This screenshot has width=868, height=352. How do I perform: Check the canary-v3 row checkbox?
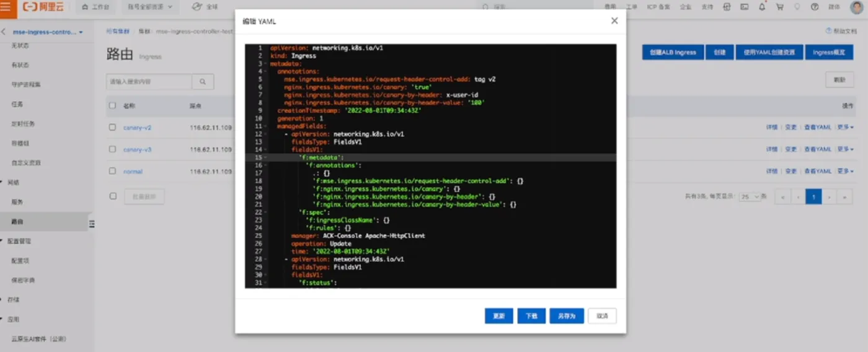(112, 149)
